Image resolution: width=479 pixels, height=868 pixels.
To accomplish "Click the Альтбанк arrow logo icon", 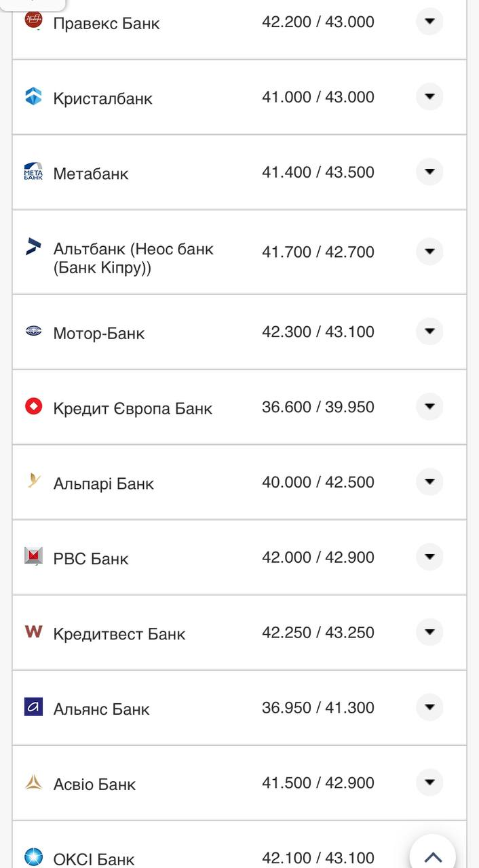I will coord(33,246).
